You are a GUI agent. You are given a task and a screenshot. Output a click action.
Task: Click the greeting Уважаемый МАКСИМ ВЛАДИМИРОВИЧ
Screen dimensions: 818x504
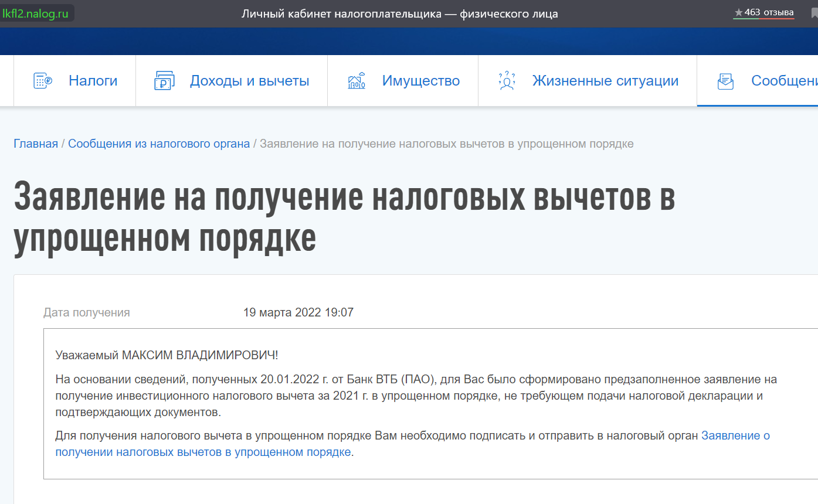click(167, 355)
